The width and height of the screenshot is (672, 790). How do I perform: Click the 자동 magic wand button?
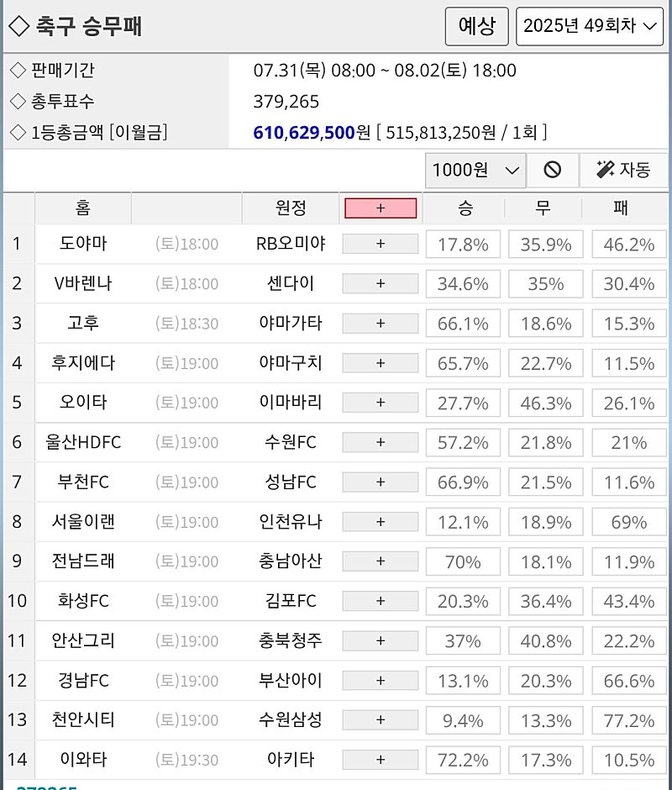(x=623, y=170)
